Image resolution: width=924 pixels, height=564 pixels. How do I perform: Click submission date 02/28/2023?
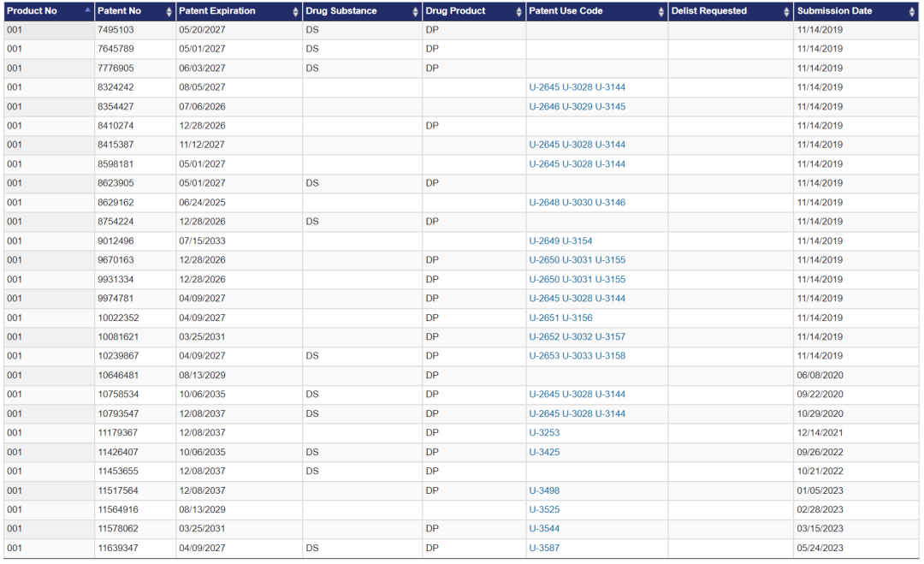[x=820, y=509]
